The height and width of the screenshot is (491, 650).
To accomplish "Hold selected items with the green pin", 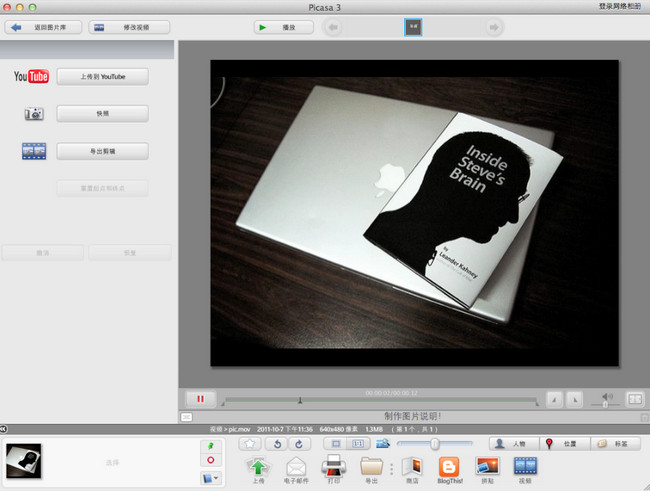I will tap(211, 446).
